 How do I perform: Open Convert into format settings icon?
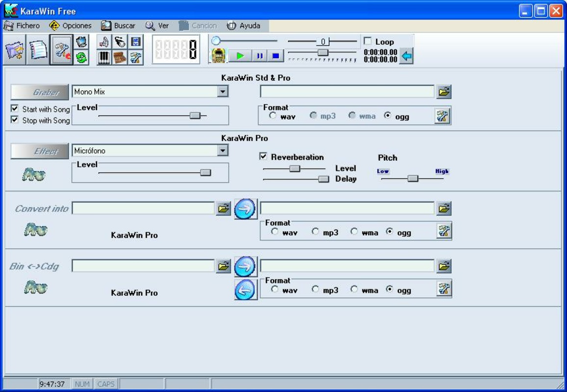[x=444, y=231]
